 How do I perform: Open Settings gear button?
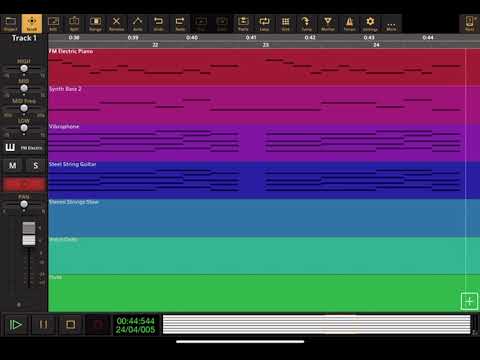370,23
